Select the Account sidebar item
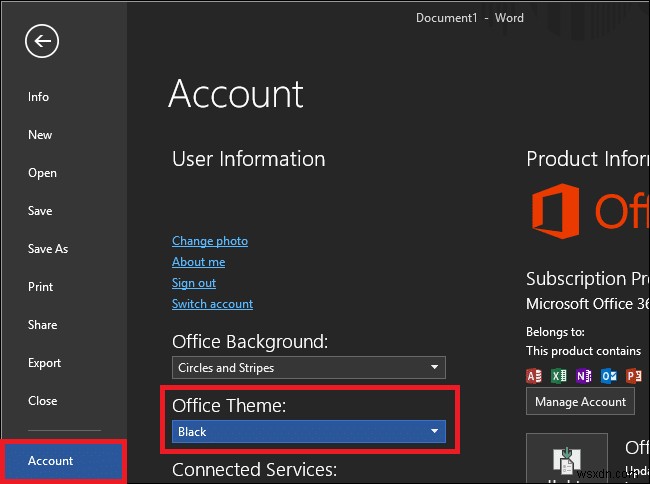 click(63, 461)
